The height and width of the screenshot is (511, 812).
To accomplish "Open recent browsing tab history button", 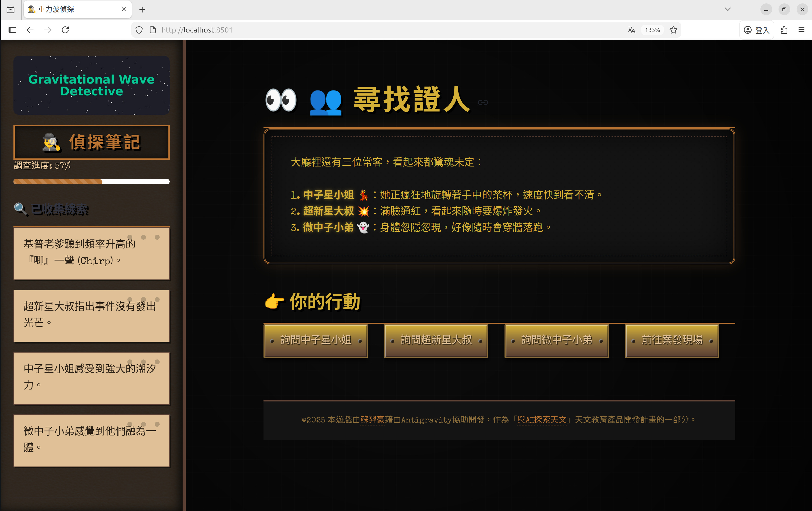I will tap(11, 9).
